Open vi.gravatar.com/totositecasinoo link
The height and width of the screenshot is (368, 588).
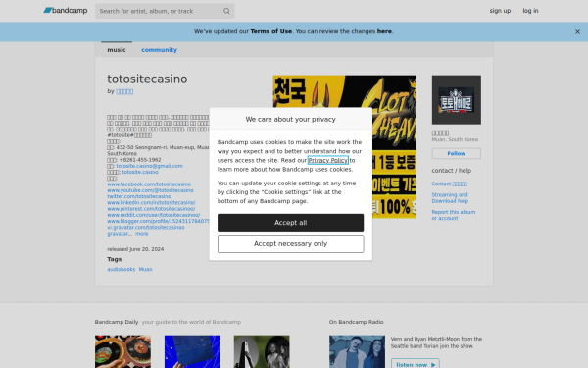[x=146, y=228]
